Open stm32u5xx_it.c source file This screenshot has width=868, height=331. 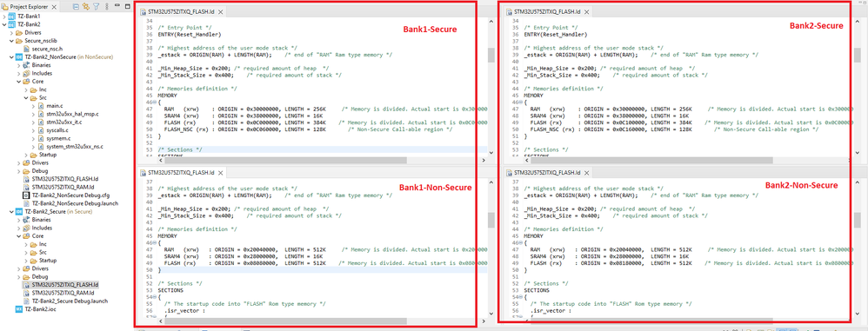click(x=63, y=122)
